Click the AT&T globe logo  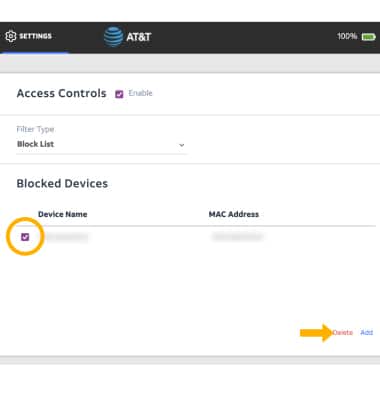pos(113,37)
